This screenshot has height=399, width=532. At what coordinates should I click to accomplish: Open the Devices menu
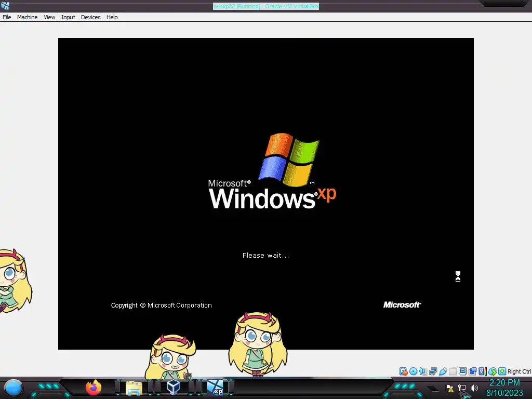pyautogui.click(x=90, y=17)
